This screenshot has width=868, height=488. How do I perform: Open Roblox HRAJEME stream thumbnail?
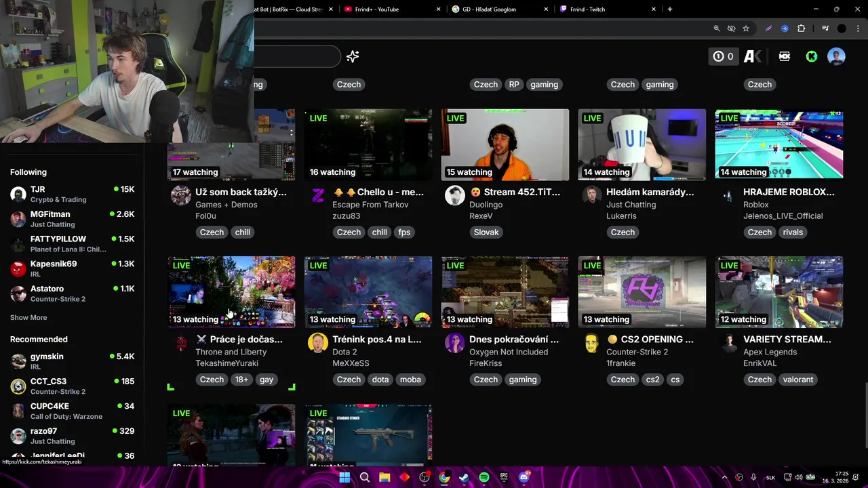(x=779, y=144)
